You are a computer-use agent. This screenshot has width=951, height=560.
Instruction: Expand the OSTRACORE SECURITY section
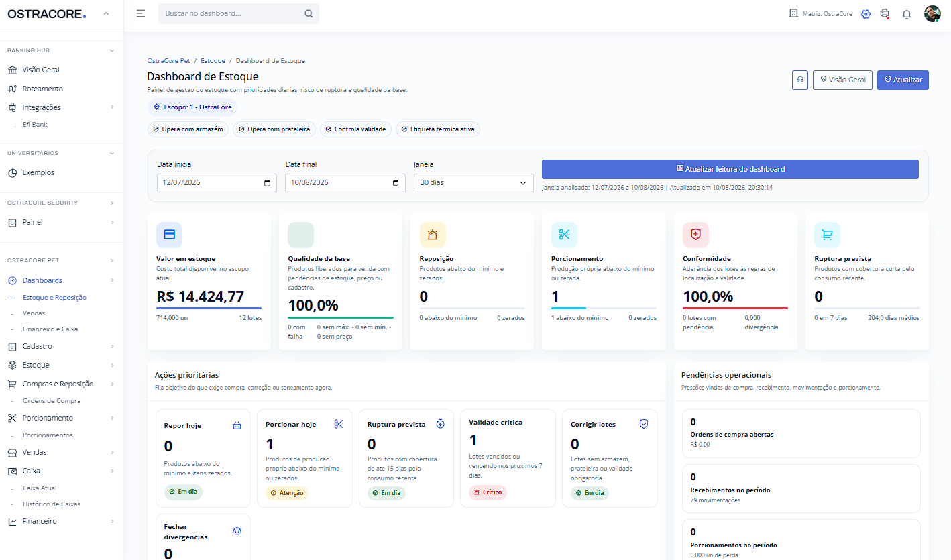112,203
